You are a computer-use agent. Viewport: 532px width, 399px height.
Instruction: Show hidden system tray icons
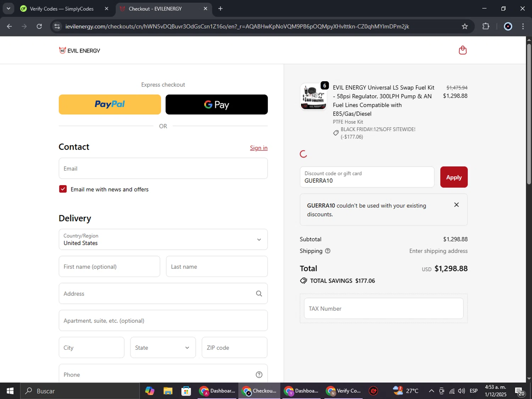point(431,391)
